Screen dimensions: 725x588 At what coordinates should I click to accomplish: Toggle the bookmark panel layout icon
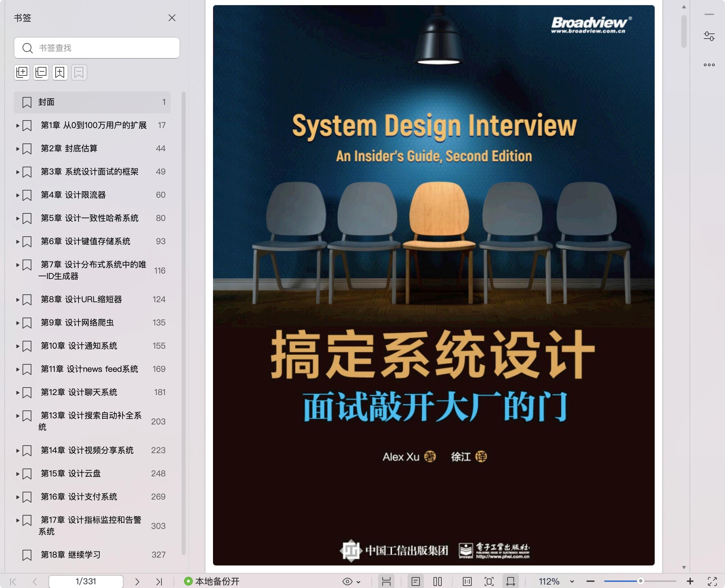click(x=386, y=582)
